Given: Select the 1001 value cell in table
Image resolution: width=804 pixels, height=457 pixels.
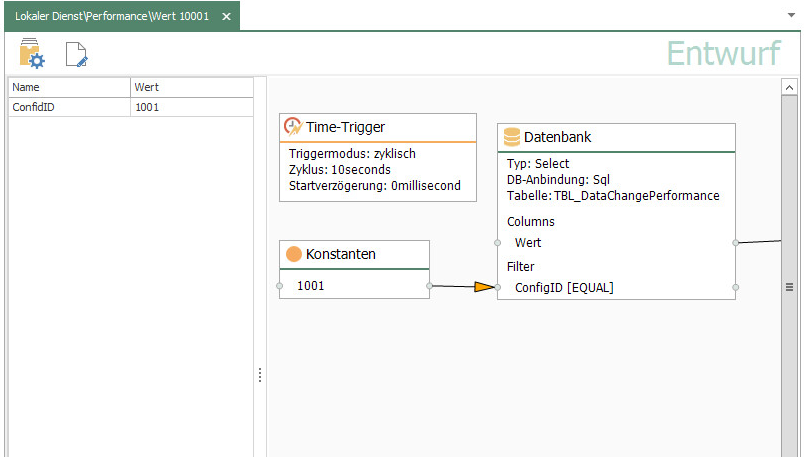Looking at the screenshot, I should coord(192,107).
